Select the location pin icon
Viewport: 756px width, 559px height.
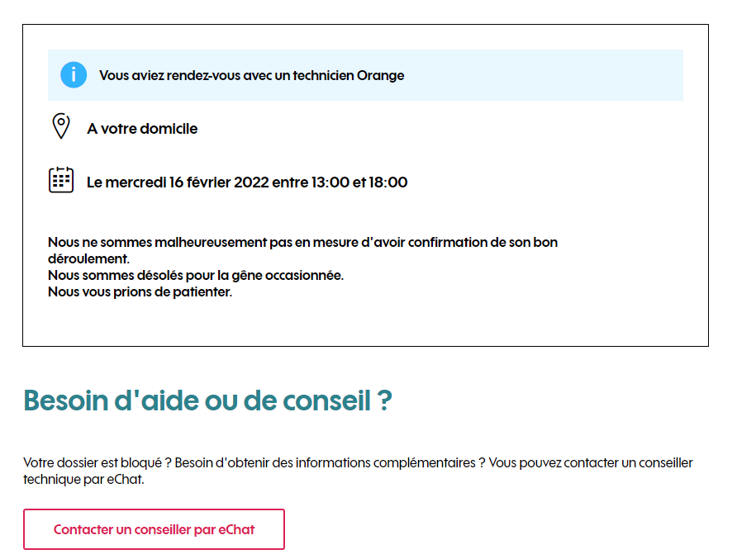[x=61, y=126]
